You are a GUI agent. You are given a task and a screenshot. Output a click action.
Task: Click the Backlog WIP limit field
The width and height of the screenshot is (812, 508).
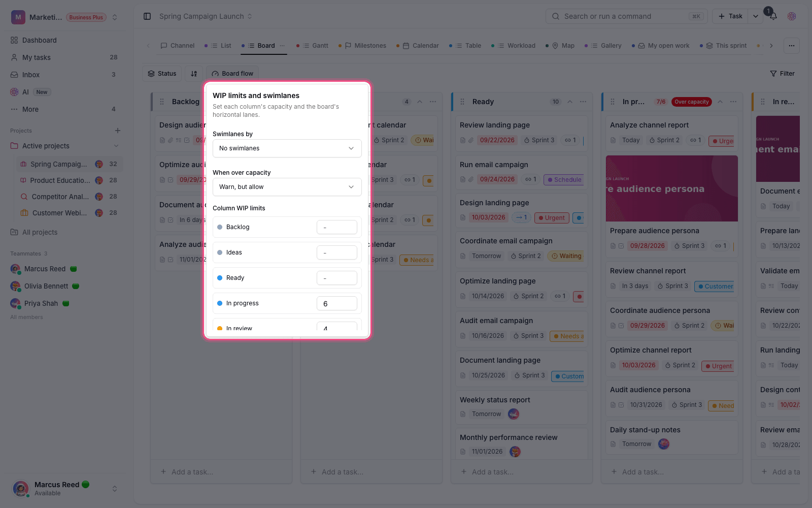[x=337, y=227]
